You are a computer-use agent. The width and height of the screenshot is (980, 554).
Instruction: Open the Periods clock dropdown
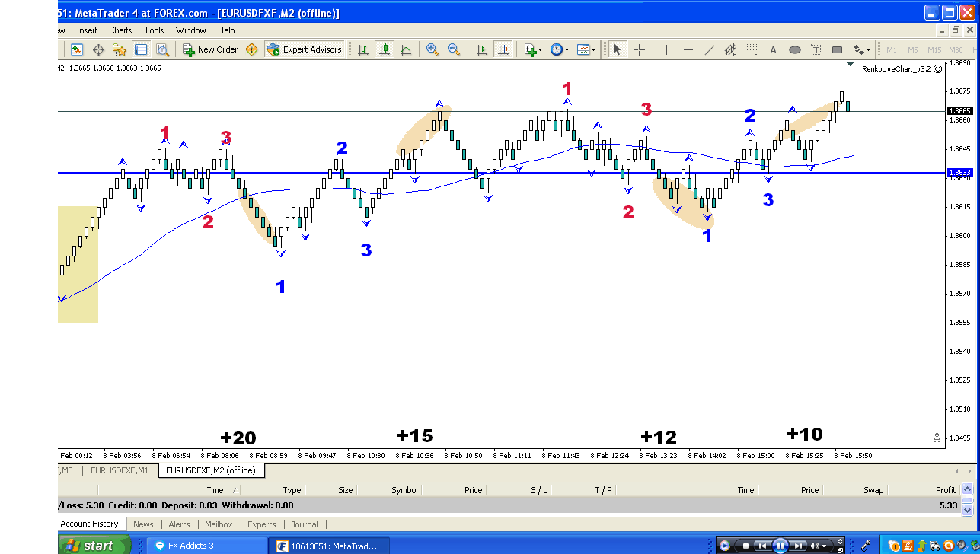560,49
